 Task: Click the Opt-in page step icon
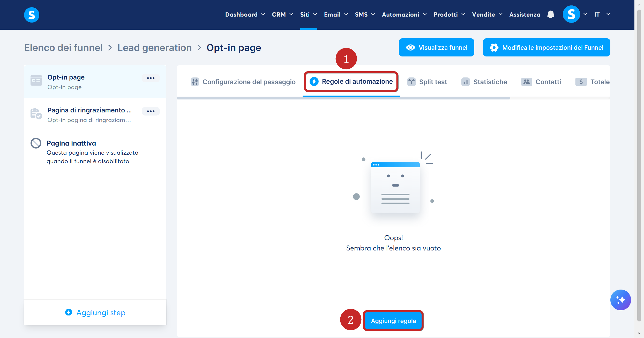point(36,81)
